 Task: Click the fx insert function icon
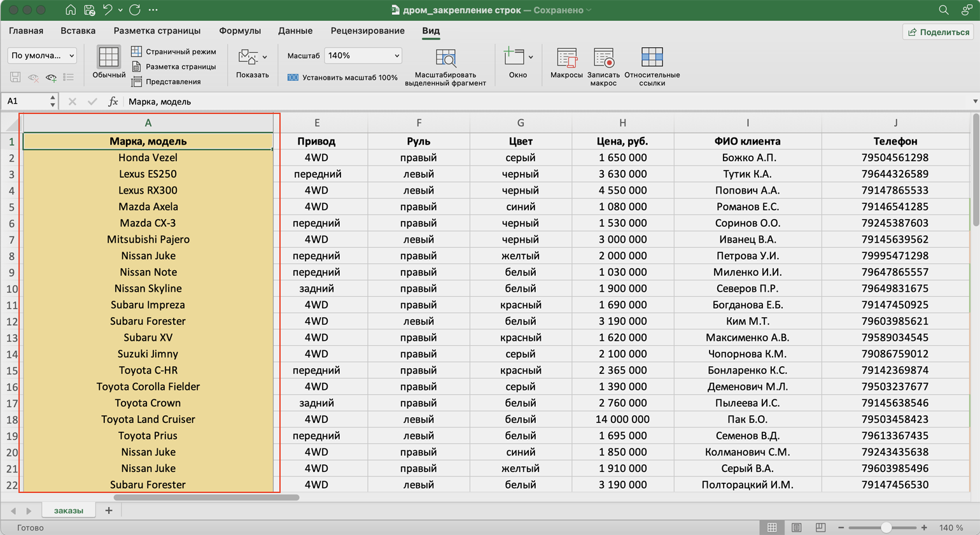click(x=113, y=101)
